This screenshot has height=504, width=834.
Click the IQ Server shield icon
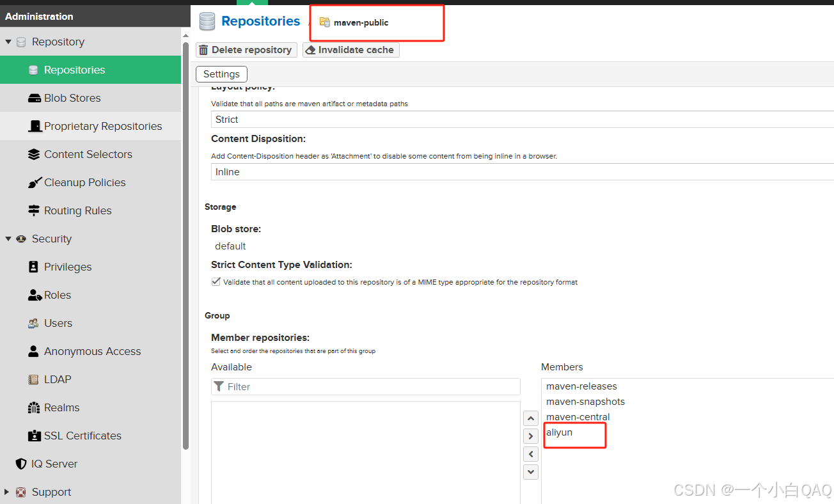coord(21,464)
